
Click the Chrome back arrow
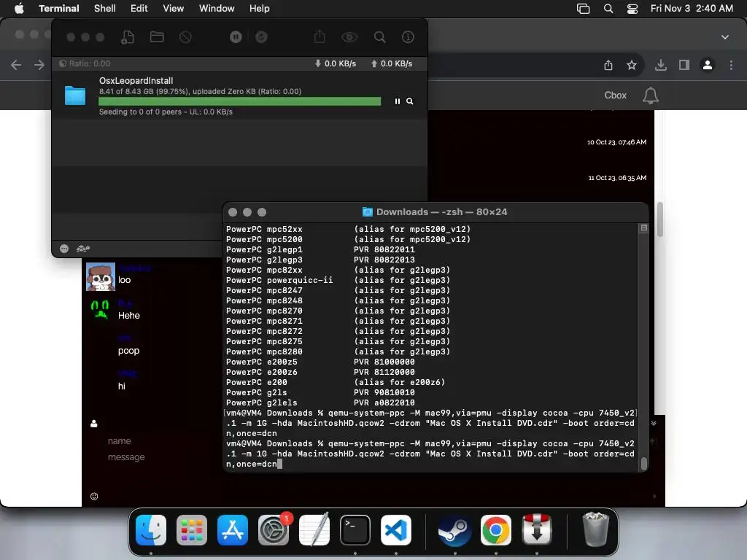pyautogui.click(x=16, y=65)
